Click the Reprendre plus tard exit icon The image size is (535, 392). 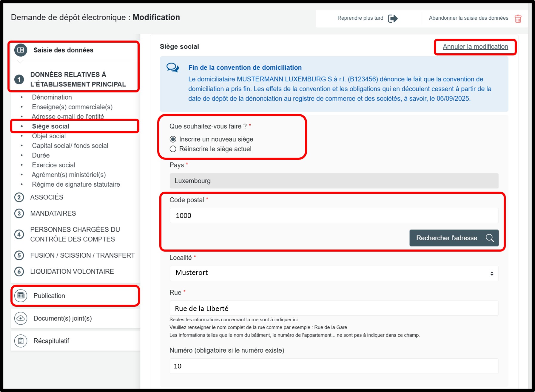[x=393, y=18]
